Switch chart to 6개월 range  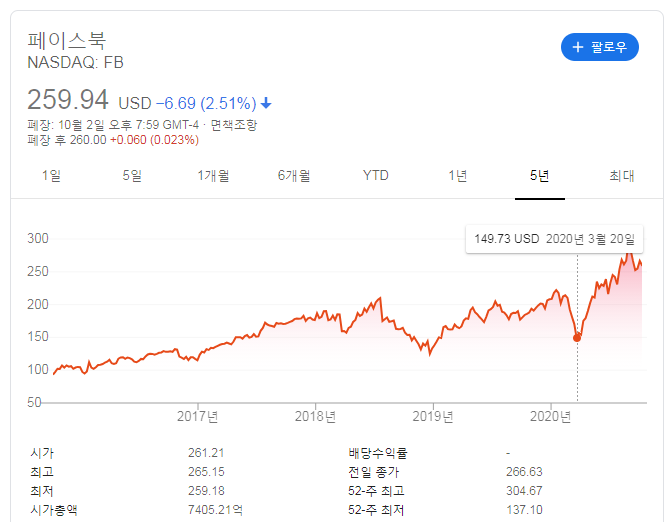[294, 175]
